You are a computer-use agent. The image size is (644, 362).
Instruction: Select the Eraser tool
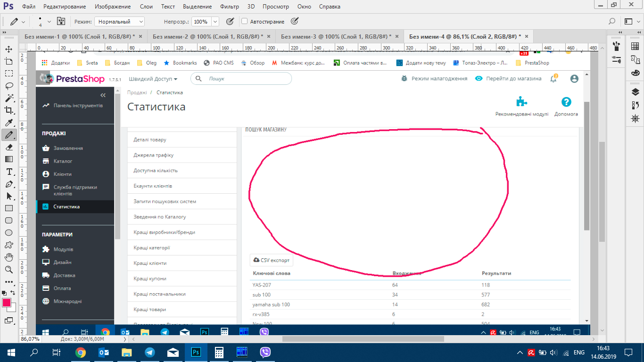click(x=8, y=147)
